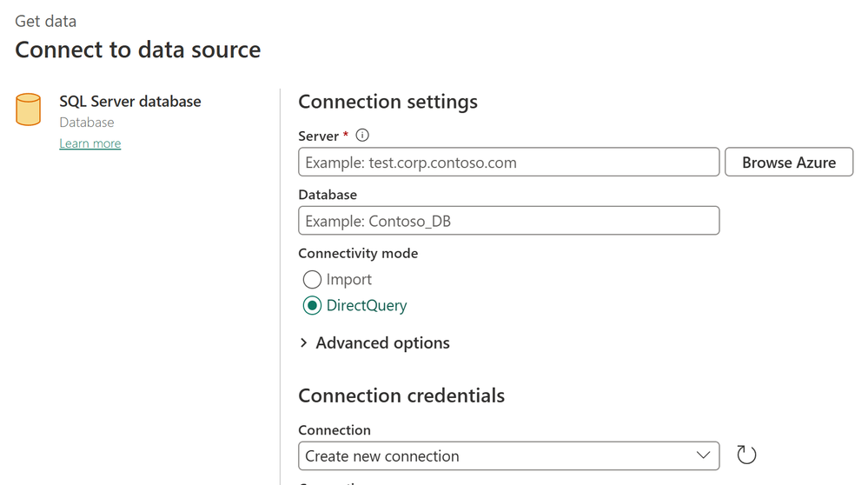The height and width of the screenshot is (485, 868).
Task: Click the Connection credentials heading
Action: pos(401,395)
